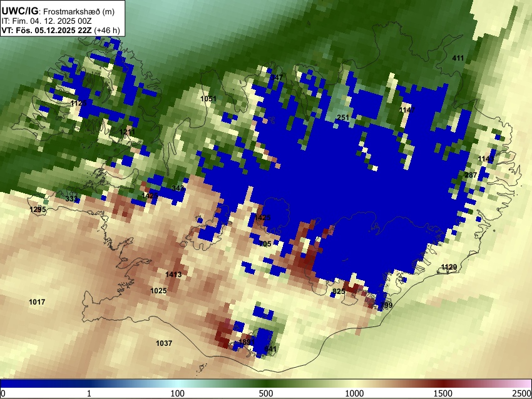Click the "UWC/IG: Frostmarkshæð (m)" title text
532x399 pixels.
pos(58,11)
